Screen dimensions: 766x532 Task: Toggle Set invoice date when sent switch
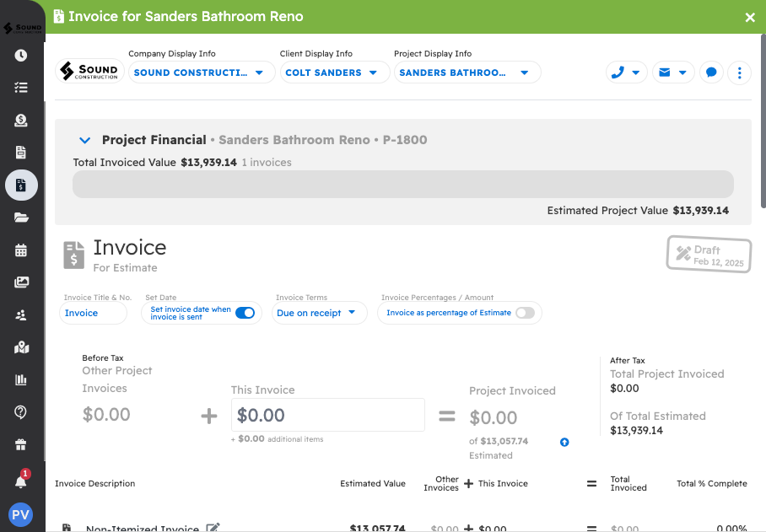pyautogui.click(x=245, y=313)
